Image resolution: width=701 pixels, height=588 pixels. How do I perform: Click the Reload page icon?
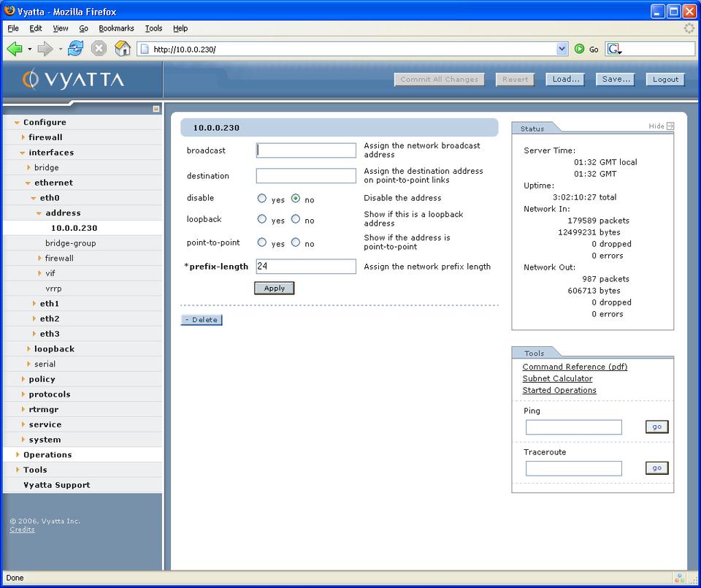click(75, 49)
